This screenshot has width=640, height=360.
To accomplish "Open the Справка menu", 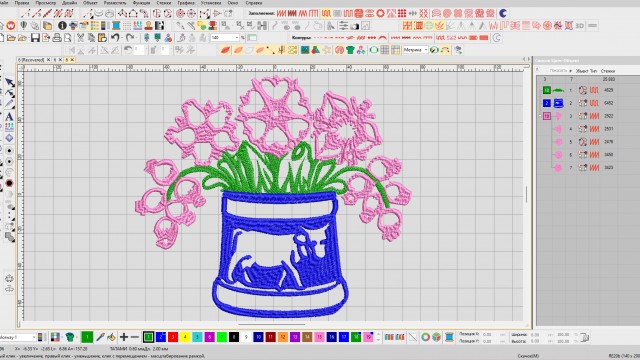I will click(254, 3).
